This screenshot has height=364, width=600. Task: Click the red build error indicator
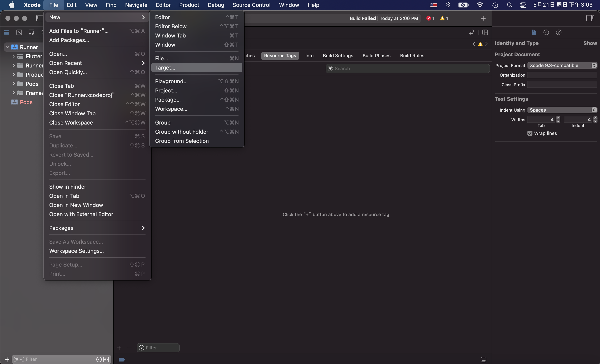[430, 18]
